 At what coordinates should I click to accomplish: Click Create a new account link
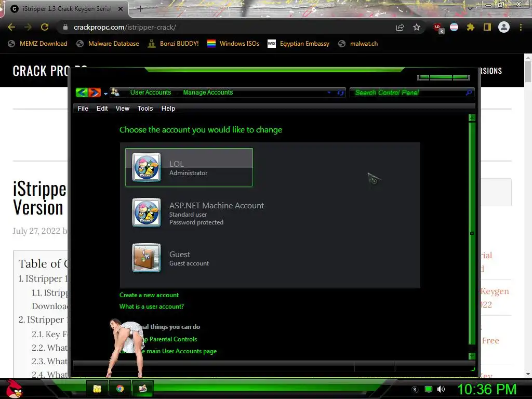[x=149, y=295]
